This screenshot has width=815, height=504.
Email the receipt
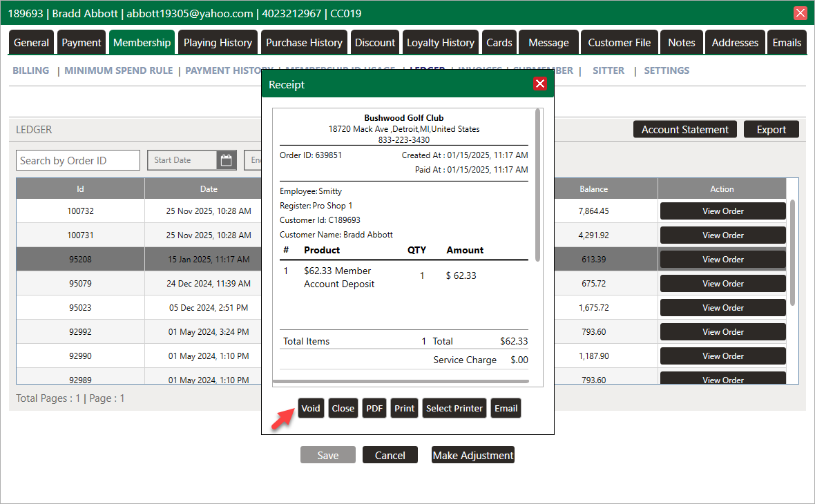pos(506,408)
